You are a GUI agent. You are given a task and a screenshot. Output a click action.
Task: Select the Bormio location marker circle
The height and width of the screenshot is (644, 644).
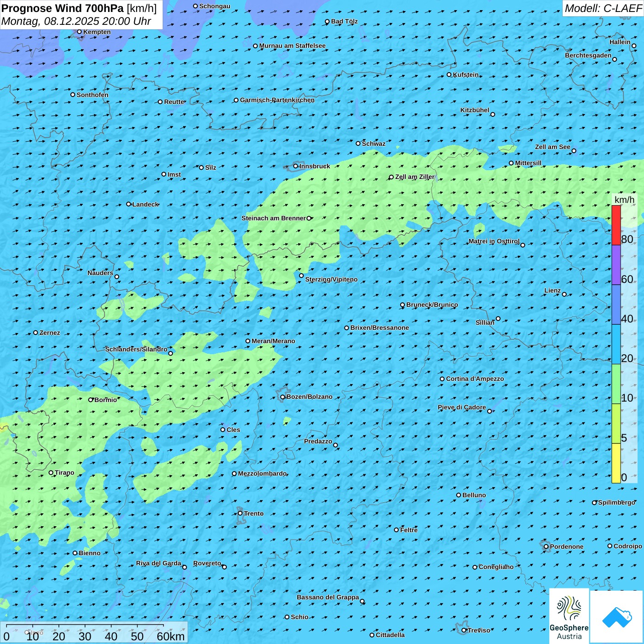[x=91, y=400]
